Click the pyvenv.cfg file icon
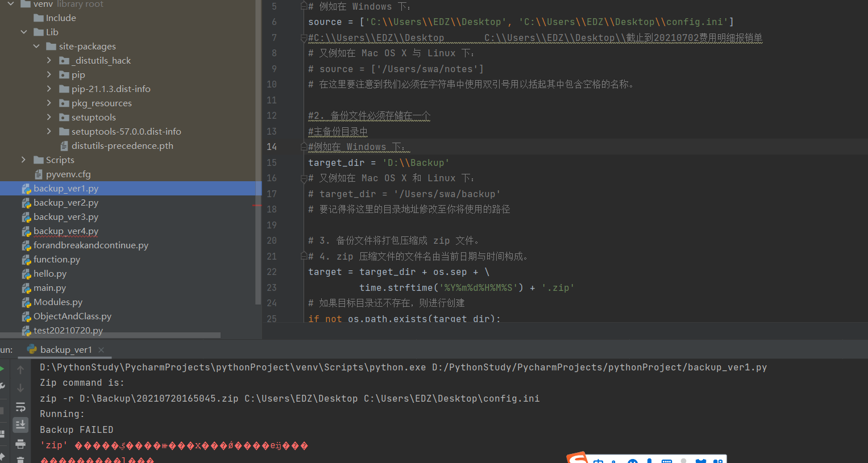The height and width of the screenshot is (463, 868). pos(39,174)
